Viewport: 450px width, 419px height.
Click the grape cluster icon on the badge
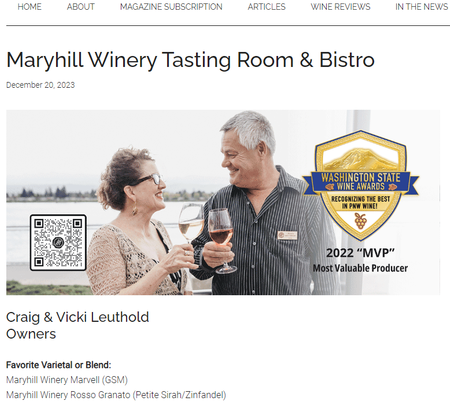[x=360, y=221]
